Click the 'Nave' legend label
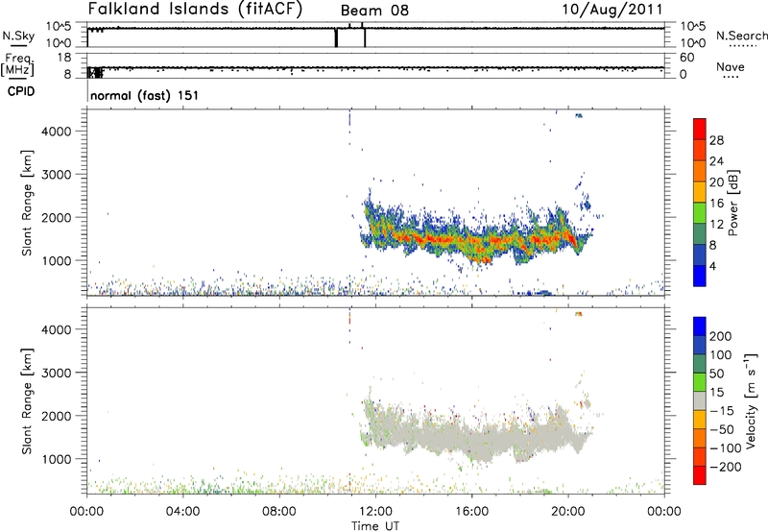The width and height of the screenshot is (768, 532). [731, 66]
